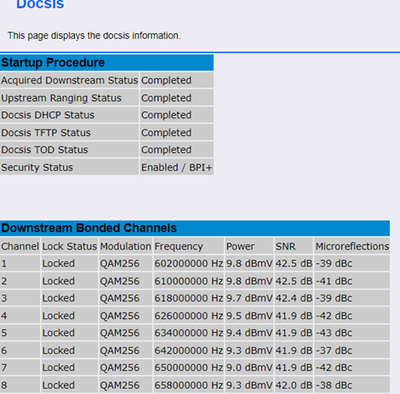Select Completed value for Docsis DHCP Status
Screen dimensions: 400x394
(x=177, y=115)
